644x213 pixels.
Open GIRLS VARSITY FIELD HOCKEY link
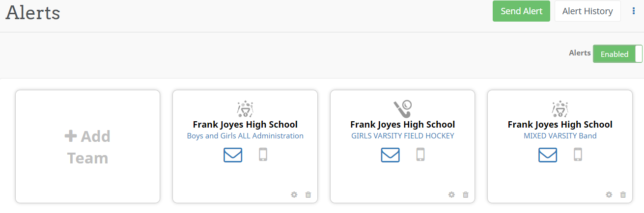pyautogui.click(x=403, y=136)
